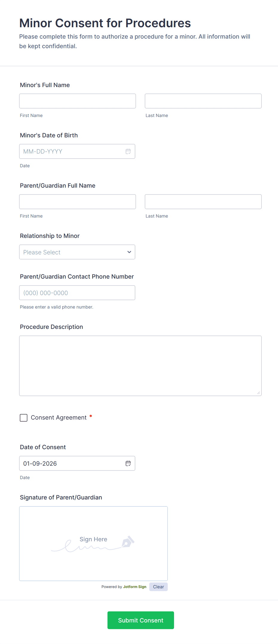Click the Date of Consent input
Screen dimensions: 278x644
(72, 463)
